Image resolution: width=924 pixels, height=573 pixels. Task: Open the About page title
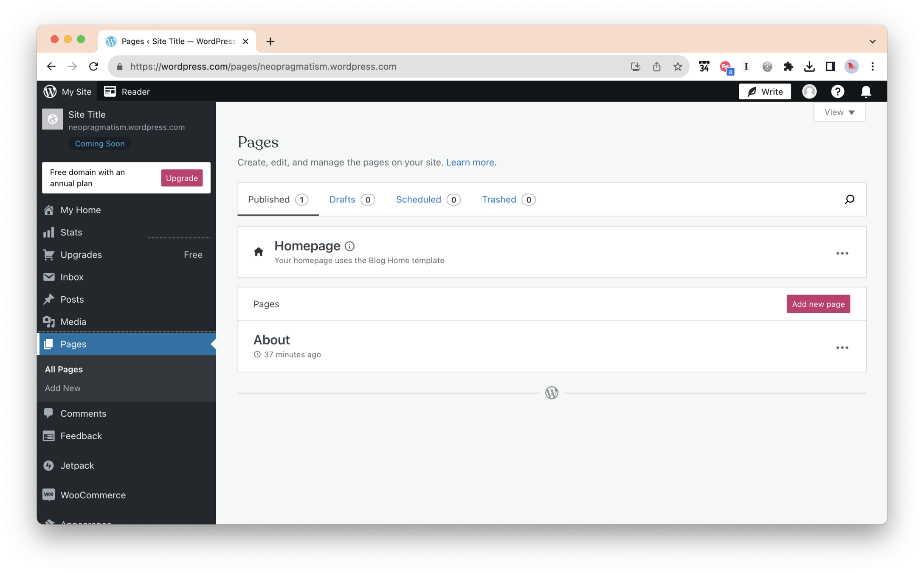[x=271, y=340]
